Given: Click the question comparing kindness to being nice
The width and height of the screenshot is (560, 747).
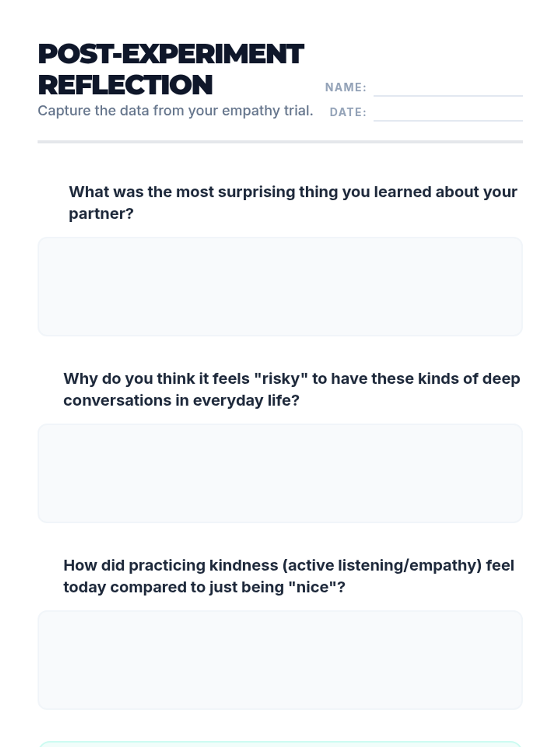Looking at the screenshot, I should click(288, 565).
